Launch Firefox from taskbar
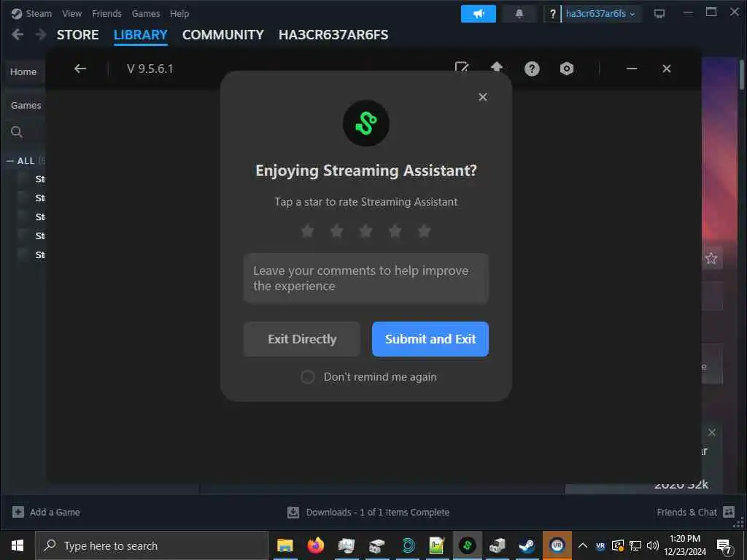Image resolution: width=747 pixels, height=560 pixels. 315,545
